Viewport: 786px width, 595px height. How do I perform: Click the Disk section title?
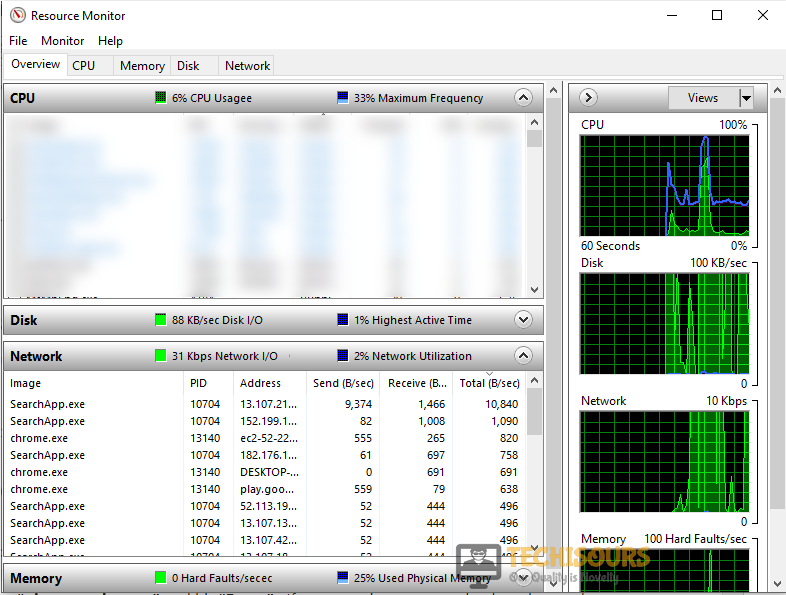coord(24,320)
